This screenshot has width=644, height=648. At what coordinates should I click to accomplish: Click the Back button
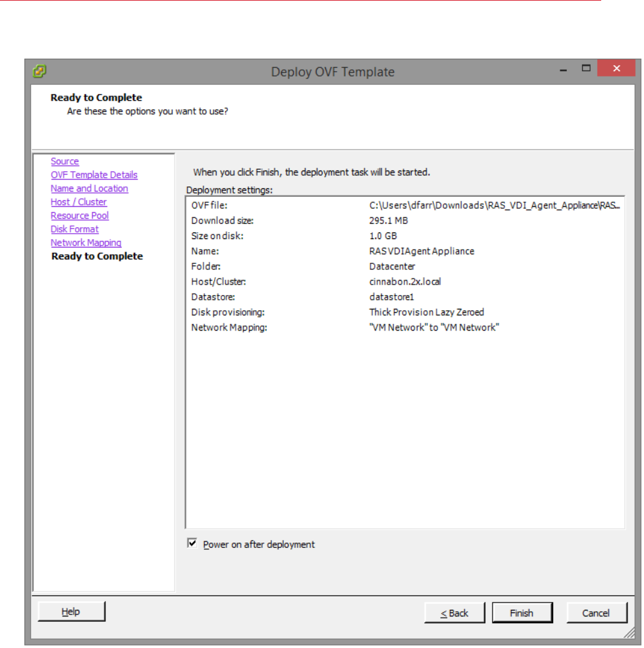454,613
